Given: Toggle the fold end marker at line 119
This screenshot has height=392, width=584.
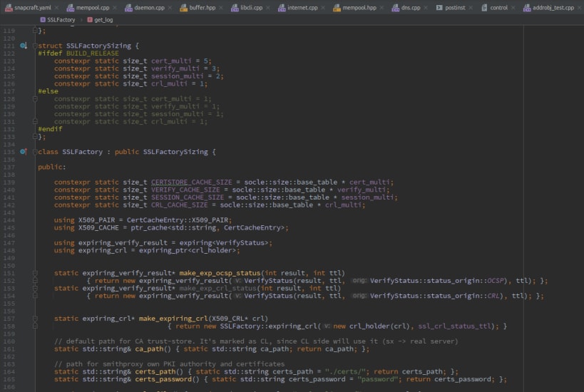Looking at the screenshot, I should point(35,31).
